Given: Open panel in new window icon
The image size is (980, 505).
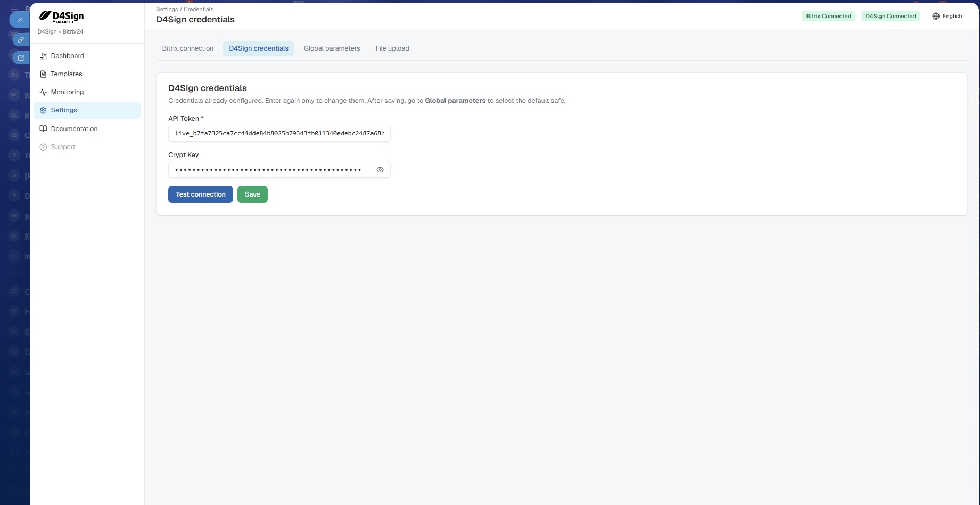Looking at the screenshot, I should tap(21, 58).
